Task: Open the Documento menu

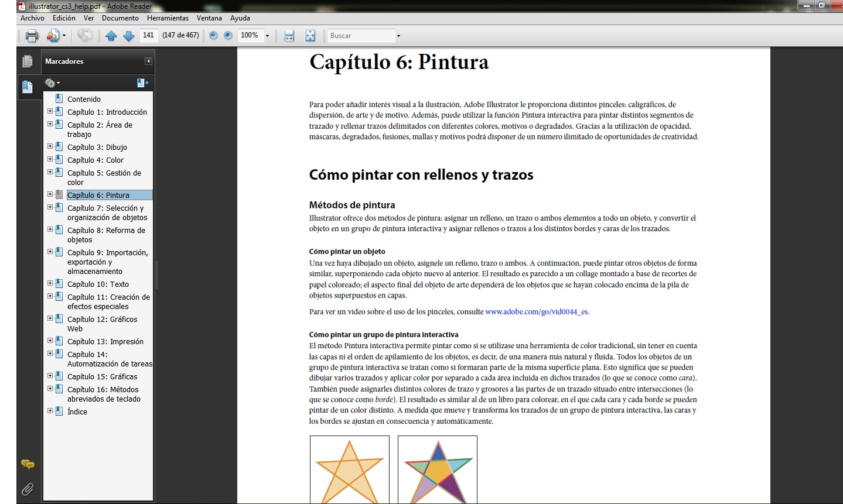Action: 120,18
